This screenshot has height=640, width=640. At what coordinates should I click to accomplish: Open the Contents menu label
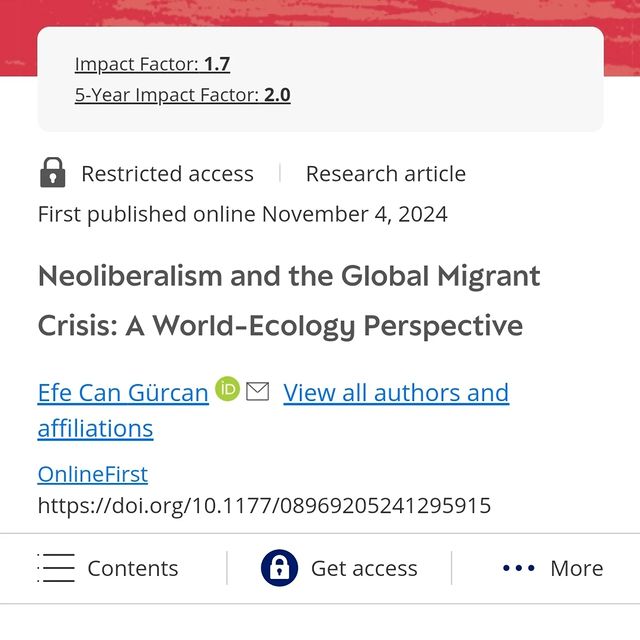tap(132, 568)
